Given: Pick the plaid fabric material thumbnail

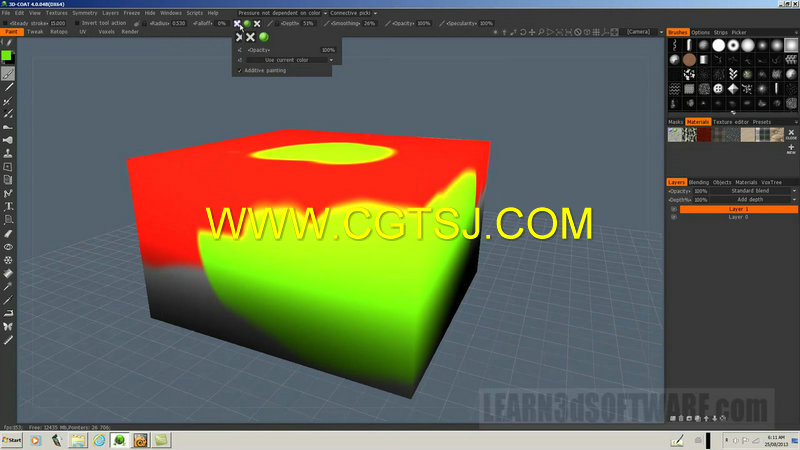Looking at the screenshot, I should (x=762, y=135).
